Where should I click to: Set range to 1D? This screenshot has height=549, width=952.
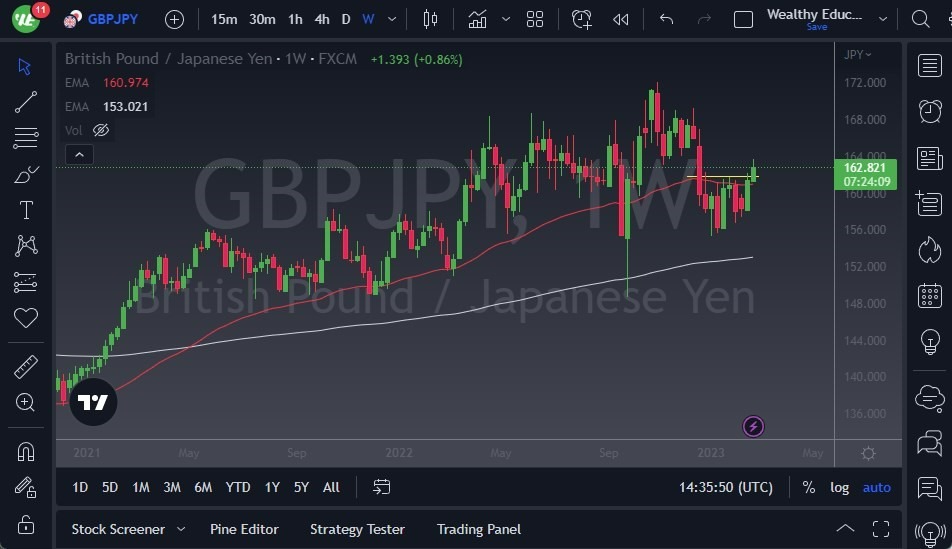[x=80, y=487]
